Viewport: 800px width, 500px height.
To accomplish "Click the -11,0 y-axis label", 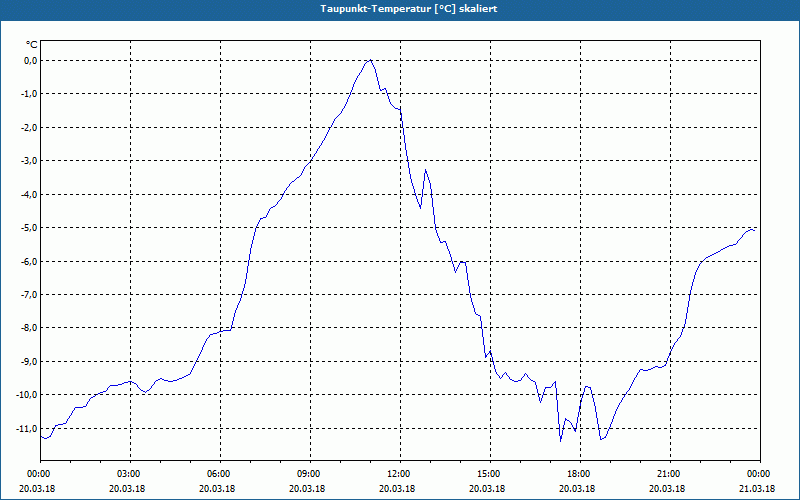I will coord(28,429).
